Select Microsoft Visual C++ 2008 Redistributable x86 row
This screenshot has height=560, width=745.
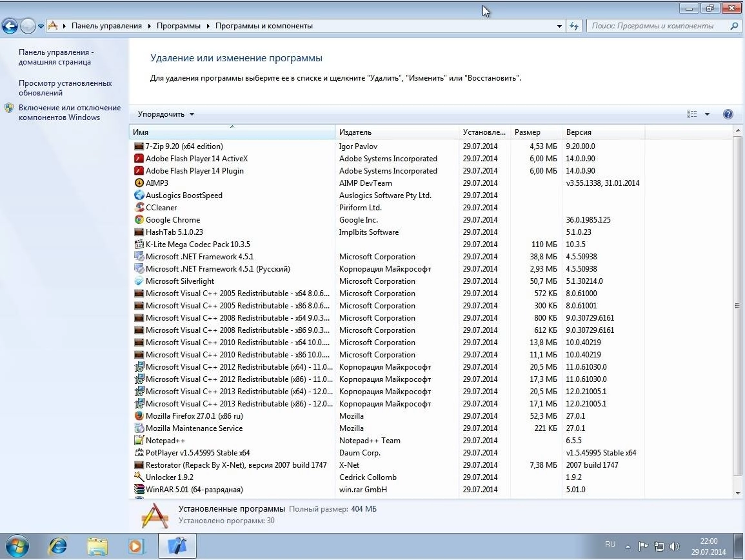[x=387, y=330]
